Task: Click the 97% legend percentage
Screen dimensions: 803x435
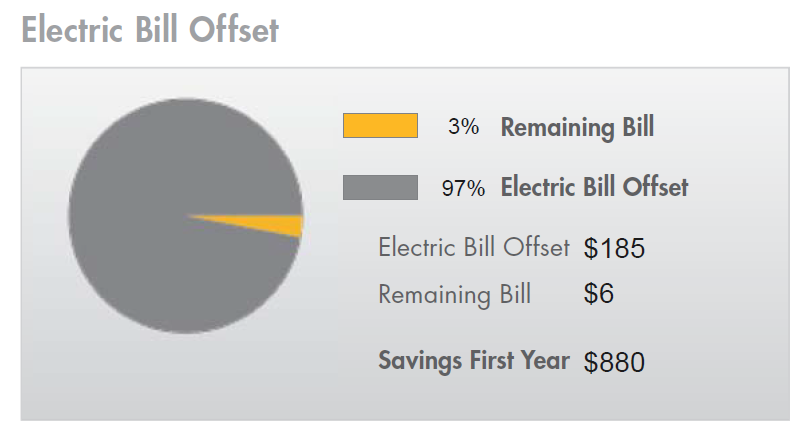Action: (463, 188)
